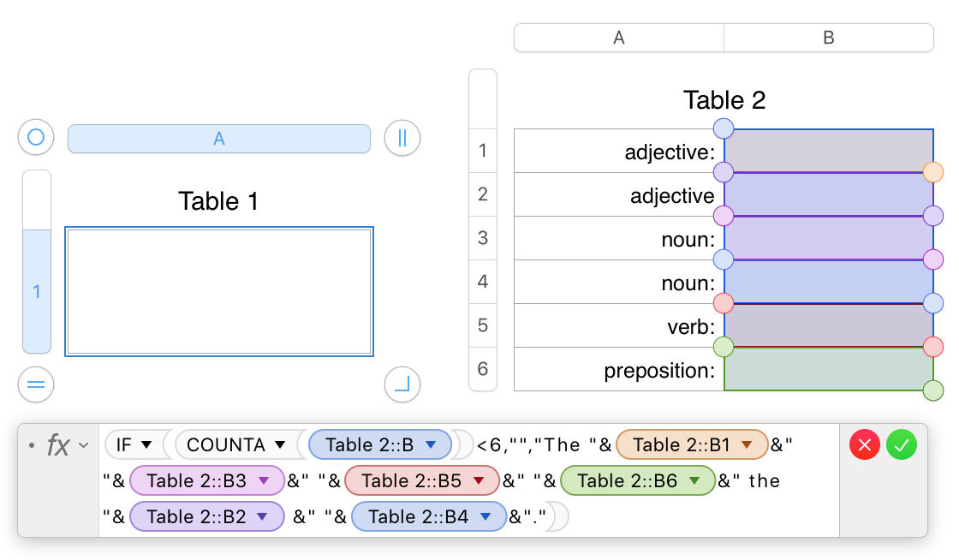Screen dimensions: 959x560
Task: Open the IF function token dropdown
Action: [146, 445]
